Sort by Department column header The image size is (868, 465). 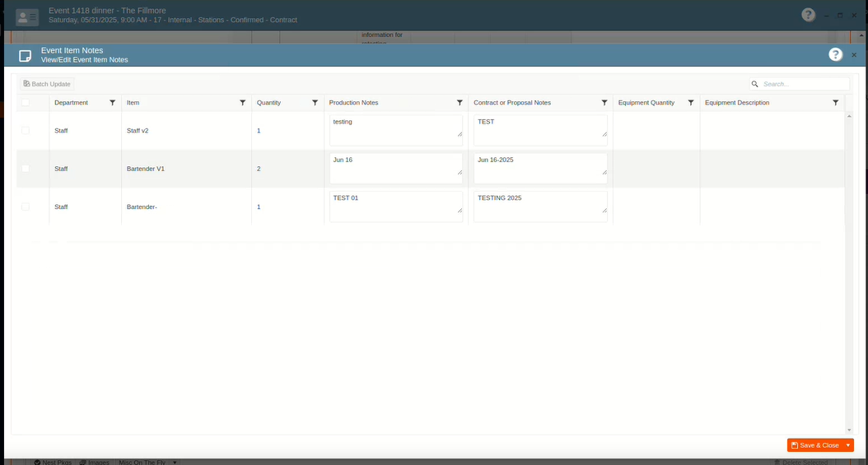tap(71, 103)
